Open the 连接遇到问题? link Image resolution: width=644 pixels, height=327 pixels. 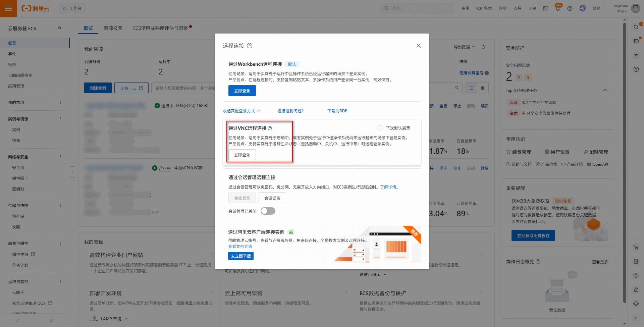tap(290, 111)
